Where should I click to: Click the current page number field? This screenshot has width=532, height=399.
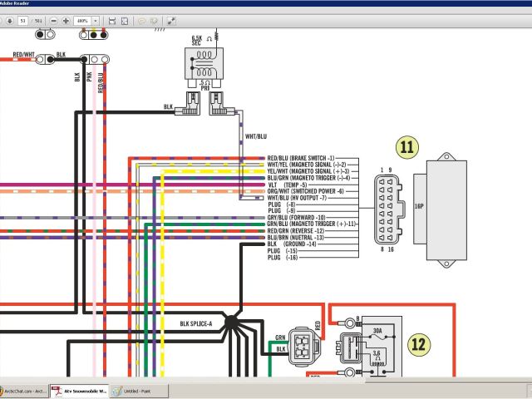click(x=24, y=19)
